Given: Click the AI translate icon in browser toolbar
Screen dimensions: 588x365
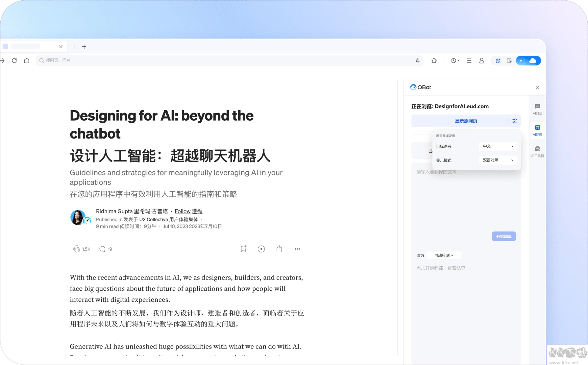Looking at the screenshot, I should 498,61.
